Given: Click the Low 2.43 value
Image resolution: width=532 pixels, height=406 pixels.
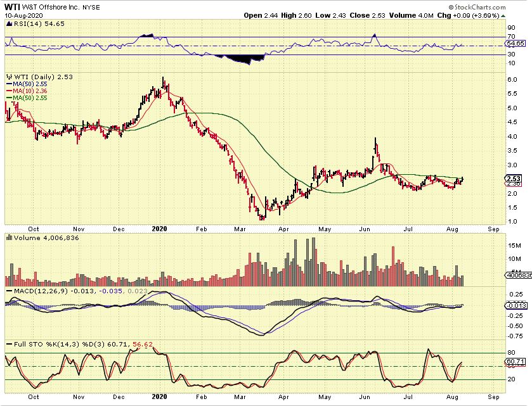Looking at the screenshot, I should point(331,16).
